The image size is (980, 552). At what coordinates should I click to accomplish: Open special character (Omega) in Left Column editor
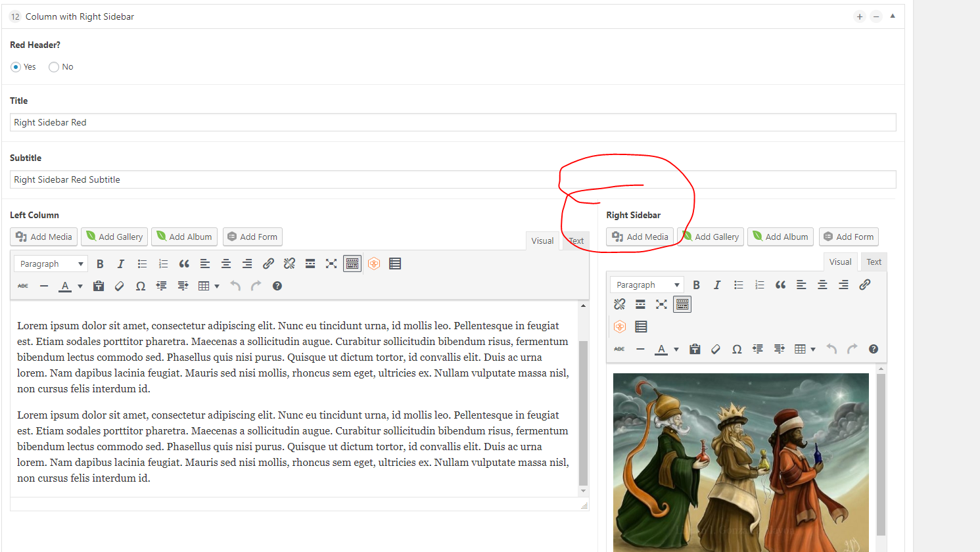[141, 287]
